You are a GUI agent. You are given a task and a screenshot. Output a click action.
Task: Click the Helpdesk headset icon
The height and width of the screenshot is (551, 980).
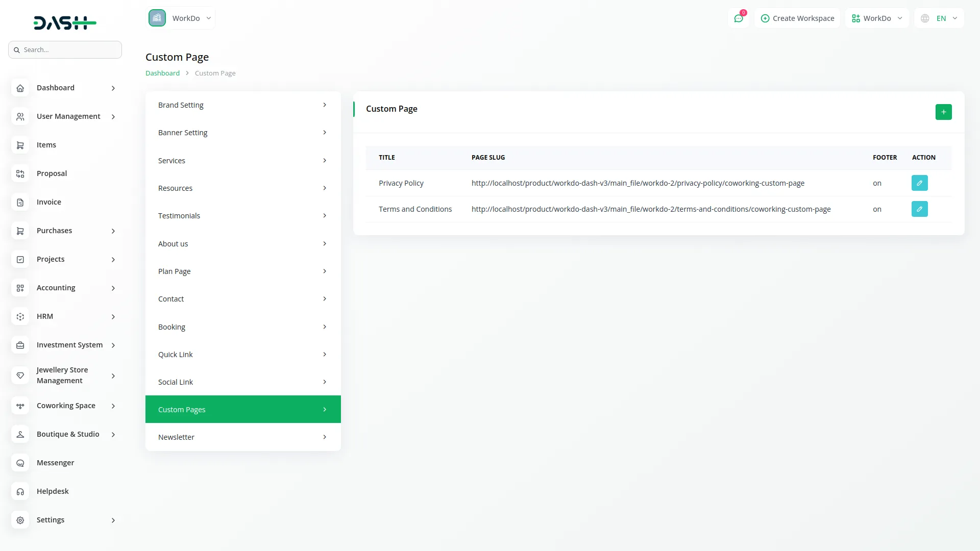click(20, 491)
